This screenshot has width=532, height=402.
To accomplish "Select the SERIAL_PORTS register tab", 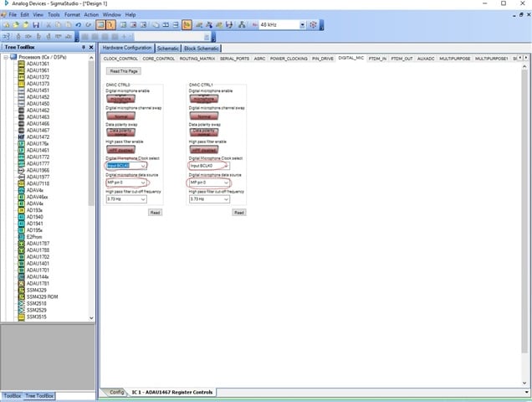I will click(234, 59).
